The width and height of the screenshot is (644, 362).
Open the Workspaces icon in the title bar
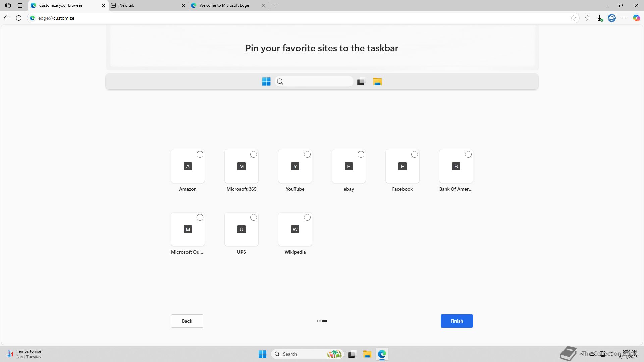8,5
